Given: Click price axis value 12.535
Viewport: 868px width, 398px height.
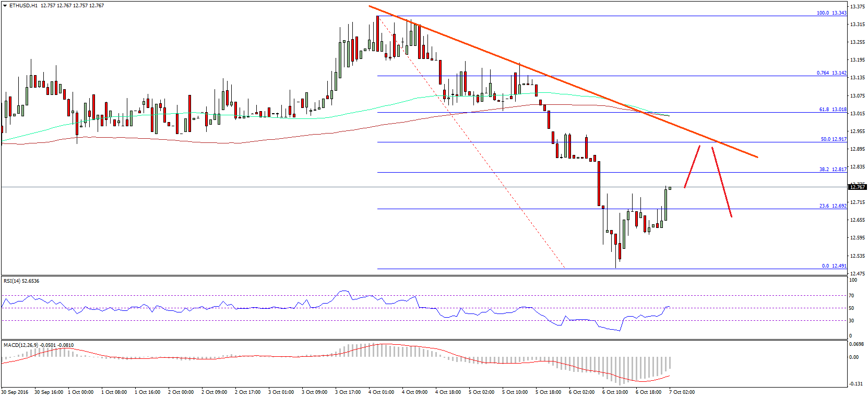Looking at the screenshot, I should pos(857,256).
